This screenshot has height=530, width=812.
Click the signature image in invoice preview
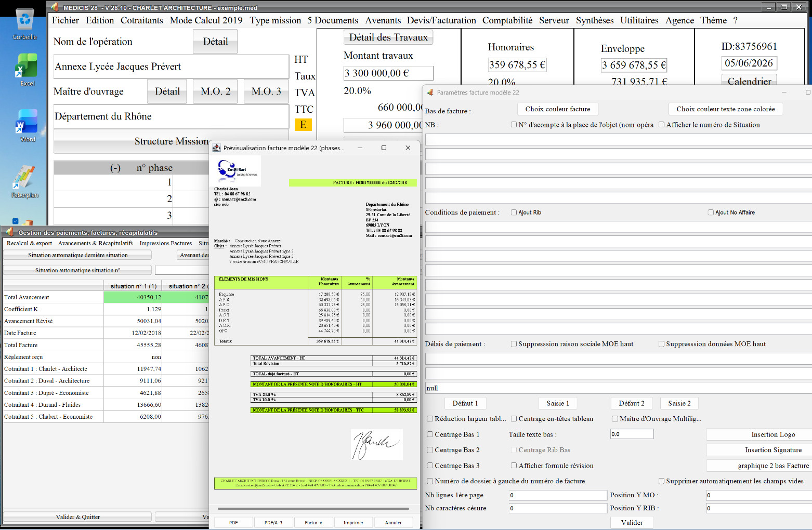point(377,444)
